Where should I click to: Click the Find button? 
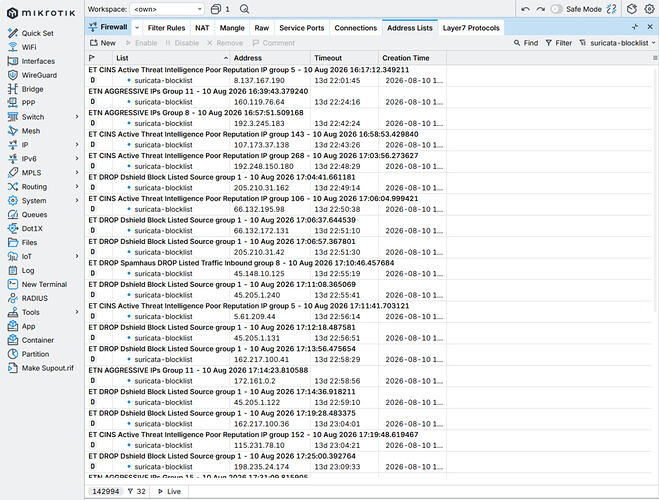point(526,43)
